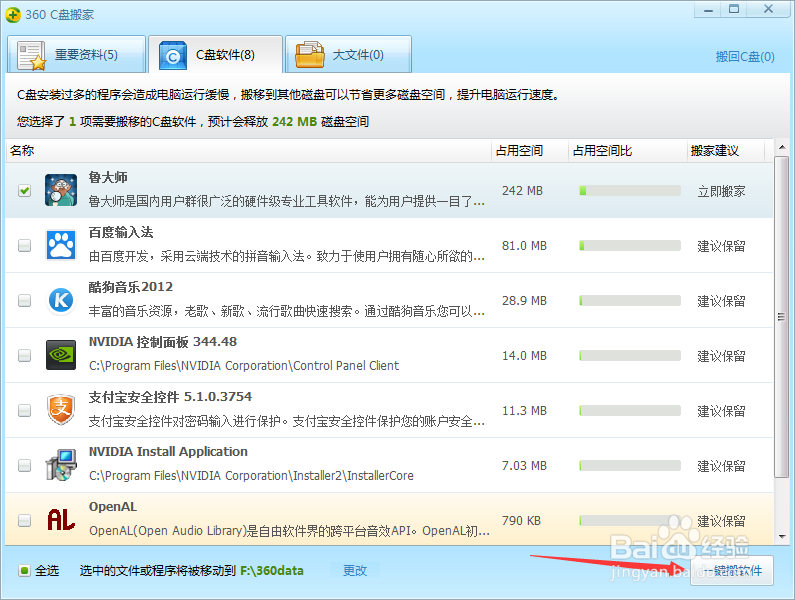Click the 28.9 MB size value
The image size is (795, 600).
coord(524,300)
